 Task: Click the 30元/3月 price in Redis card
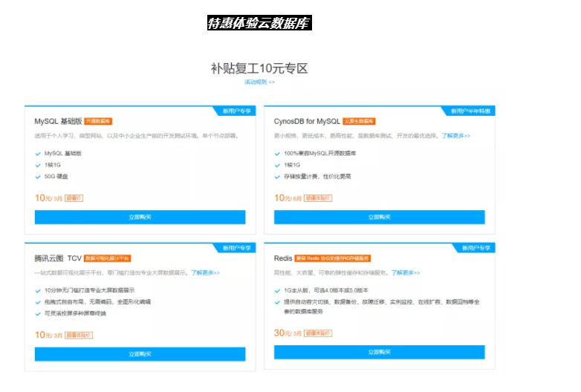point(288,333)
